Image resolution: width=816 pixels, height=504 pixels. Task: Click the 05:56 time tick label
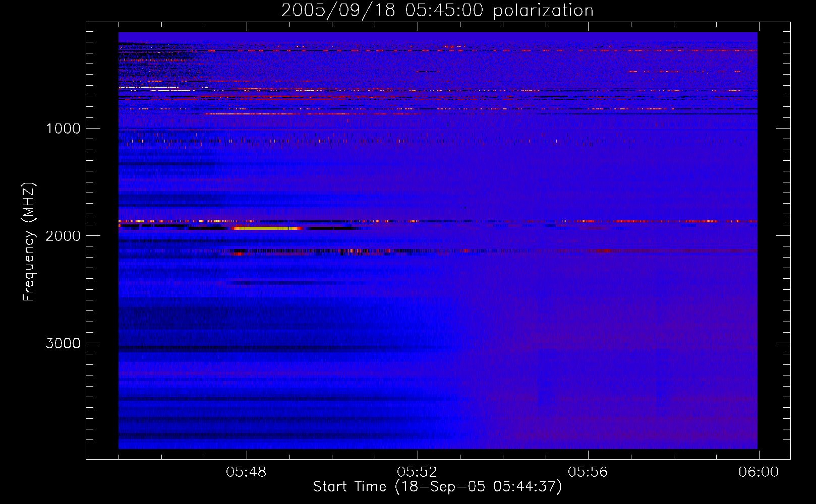(x=588, y=472)
